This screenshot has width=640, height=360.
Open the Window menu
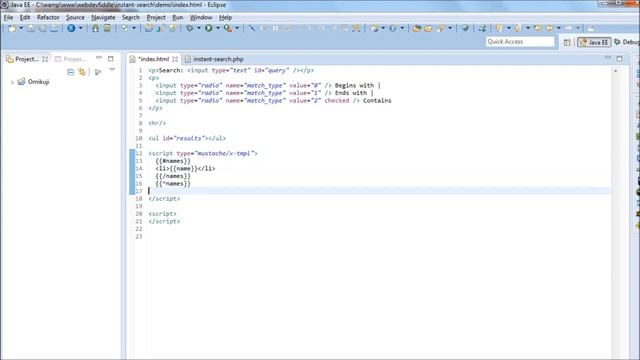click(201, 18)
